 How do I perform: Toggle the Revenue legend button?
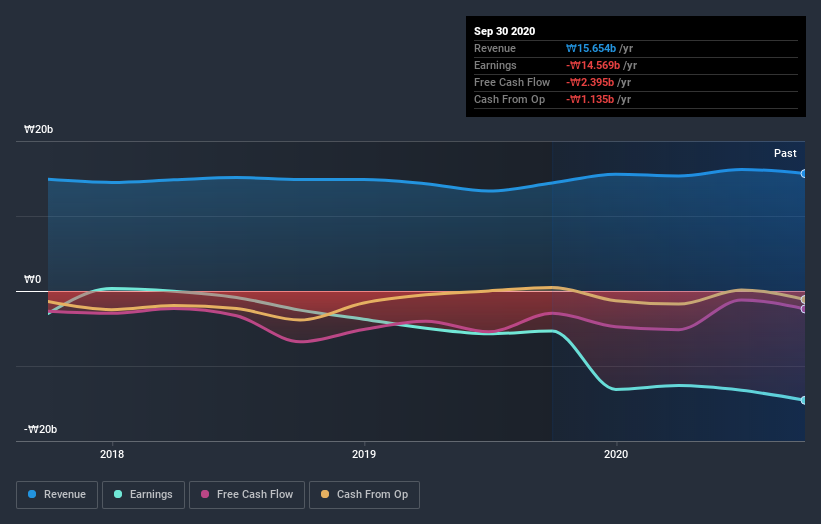(x=57, y=495)
